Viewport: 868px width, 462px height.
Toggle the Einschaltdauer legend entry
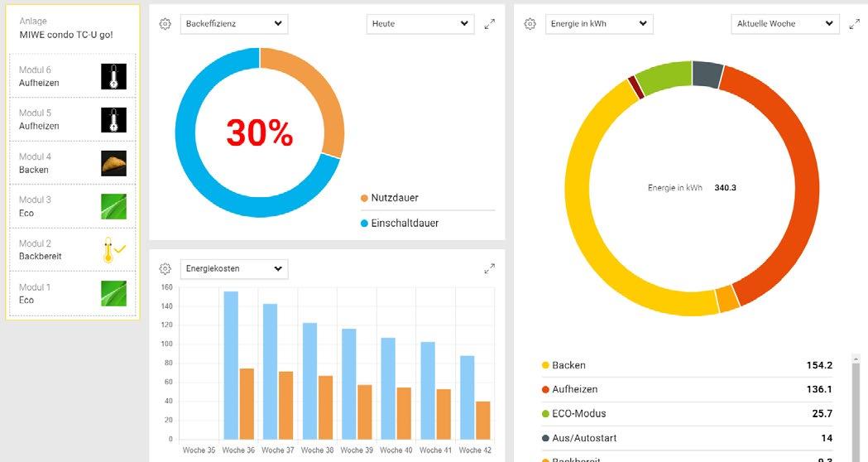point(399,224)
